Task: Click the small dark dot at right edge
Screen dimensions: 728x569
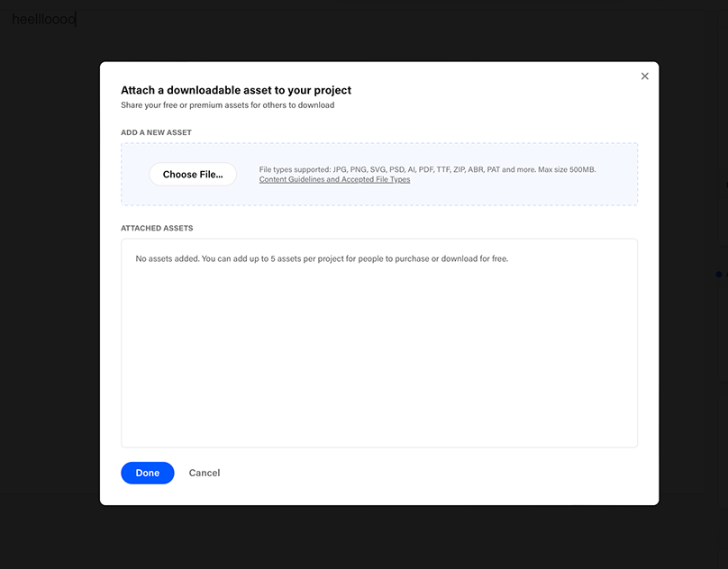Action: tap(719, 274)
